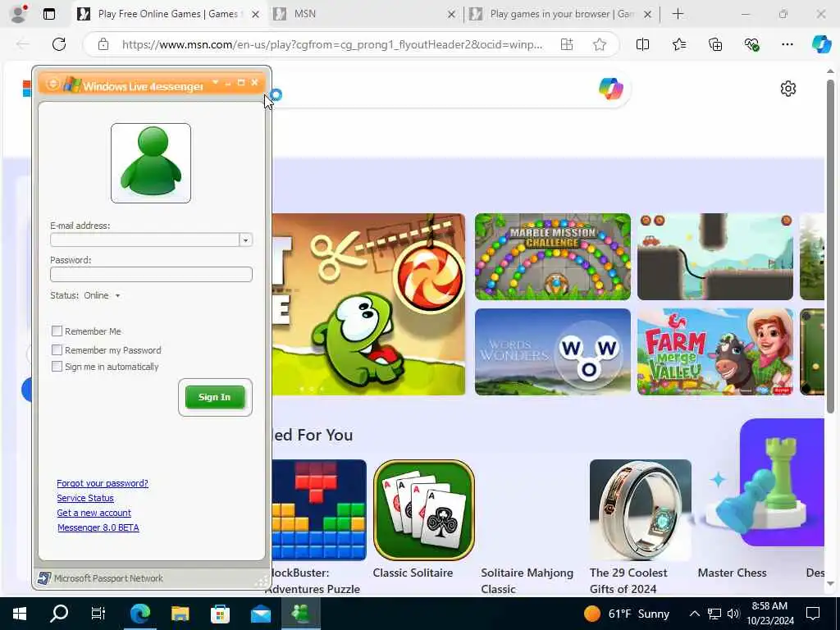
Task: Open the Words of Wonders game thumbnail
Action: [x=553, y=352]
